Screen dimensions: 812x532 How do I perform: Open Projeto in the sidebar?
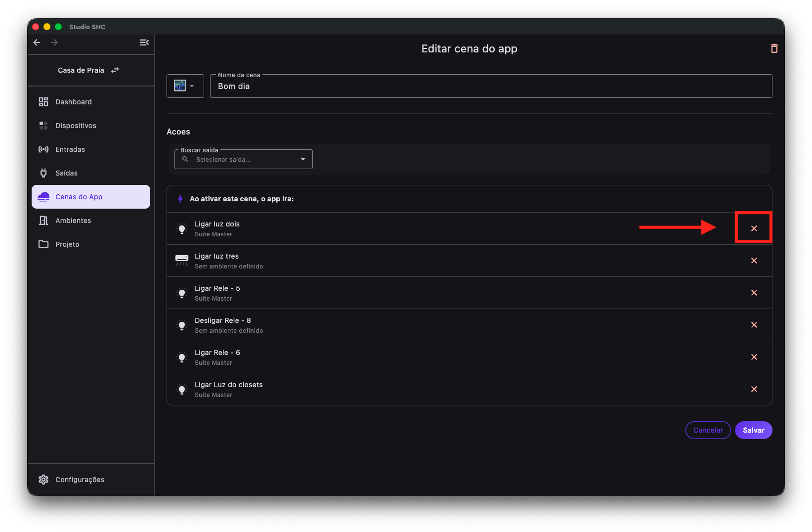91,244
